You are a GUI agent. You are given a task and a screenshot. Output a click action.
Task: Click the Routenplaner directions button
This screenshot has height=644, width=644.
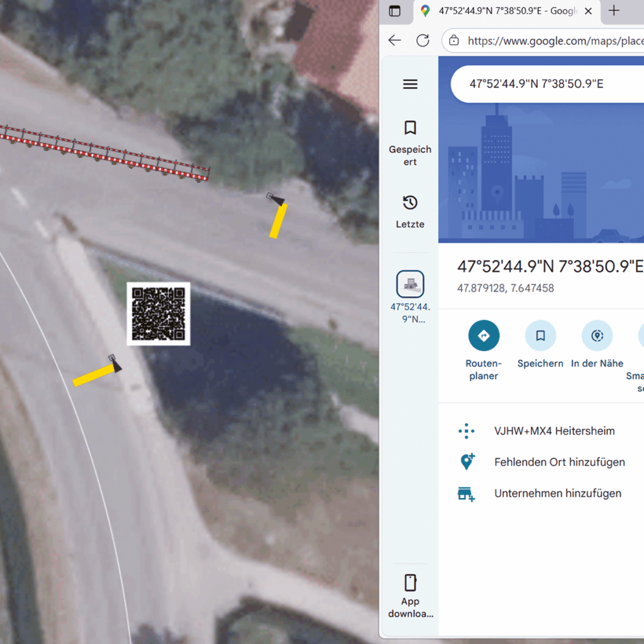tap(484, 336)
